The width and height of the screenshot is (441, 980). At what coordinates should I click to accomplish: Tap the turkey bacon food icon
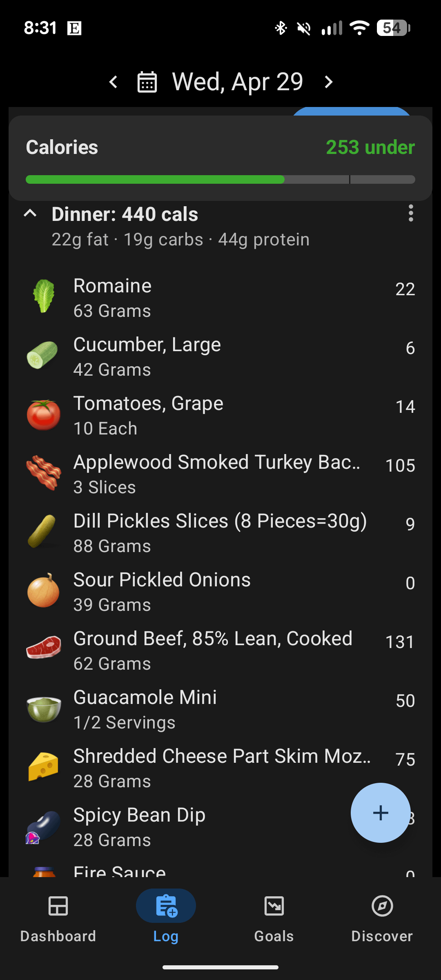(x=44, y=473)
